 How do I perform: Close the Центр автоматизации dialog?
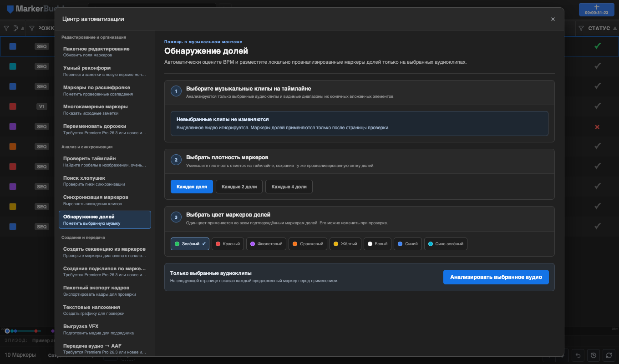click(553, 19)
